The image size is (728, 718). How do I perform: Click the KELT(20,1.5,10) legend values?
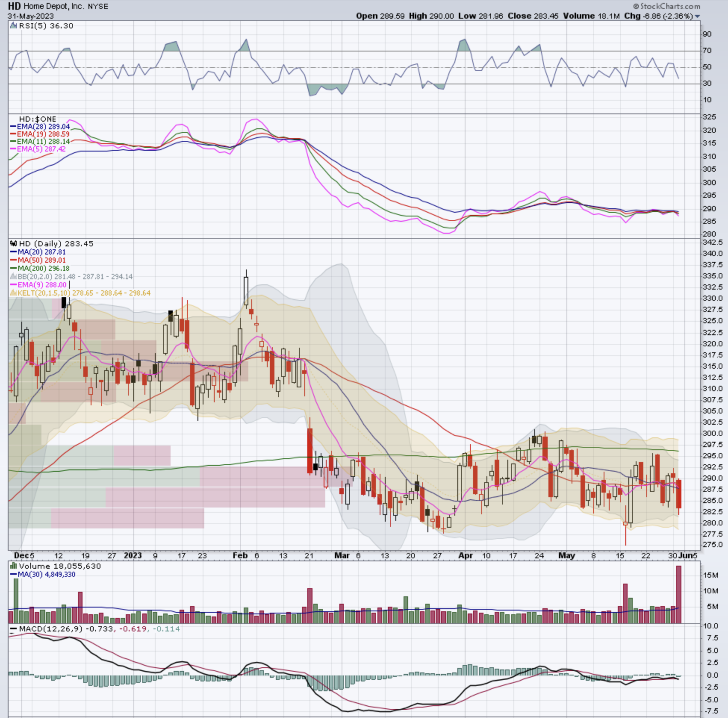pyautogui.click(x=84, y=293)
